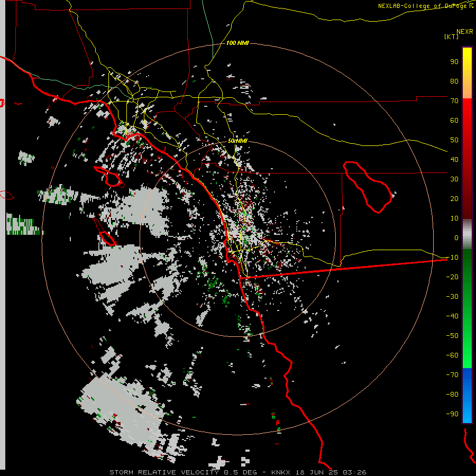Click the 10 value on velocity scale

454,218
